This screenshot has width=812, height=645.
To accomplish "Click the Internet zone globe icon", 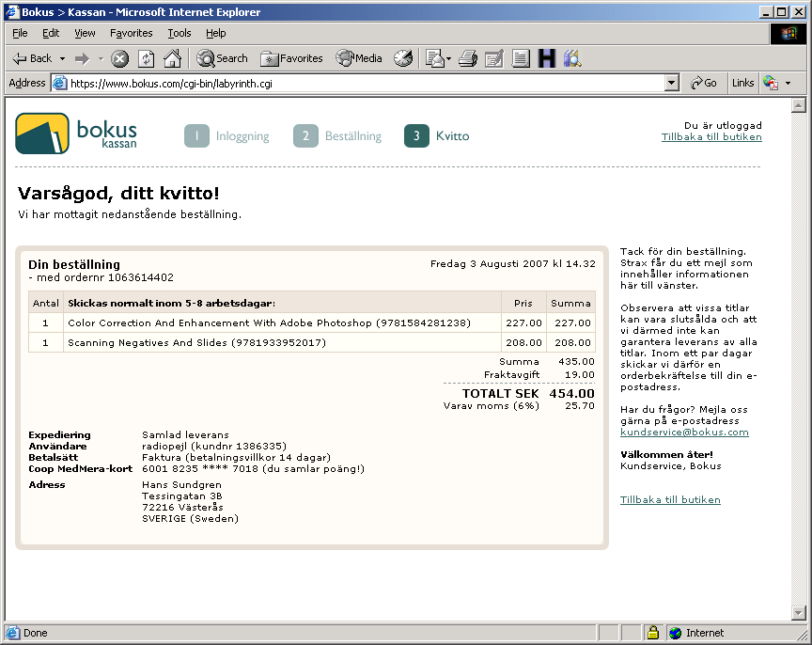I will click(x=676, y=633).
